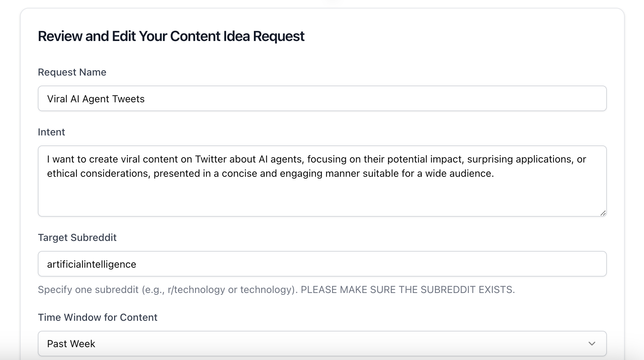Screen dimensions: 644x360
Task: Click the "Target Subreddit" label
Action: click(x=77, y=238)
